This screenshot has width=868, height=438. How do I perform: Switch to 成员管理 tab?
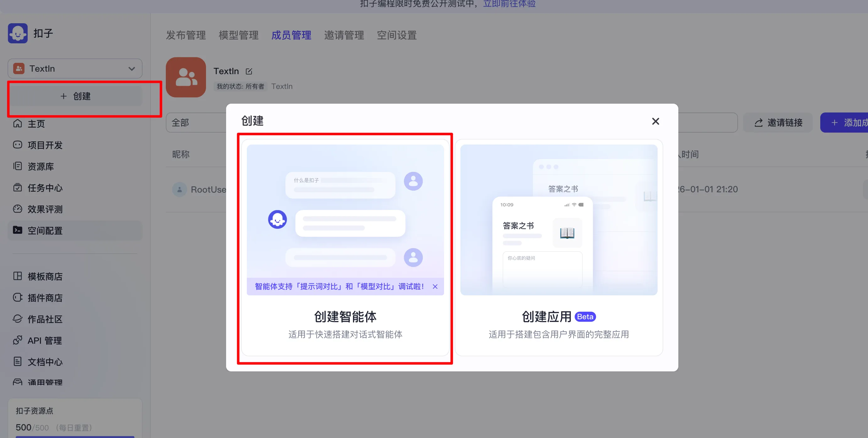(x=291, y=35)
